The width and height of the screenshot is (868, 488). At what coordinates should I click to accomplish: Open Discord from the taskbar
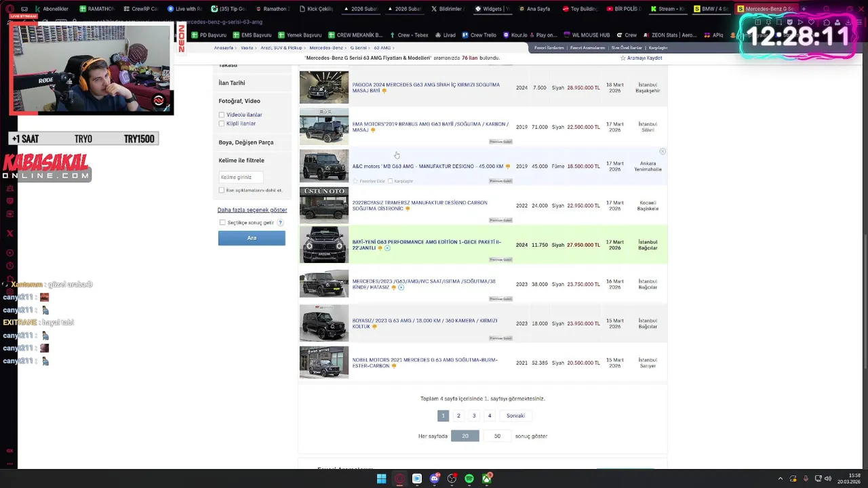tap(435, 479)
